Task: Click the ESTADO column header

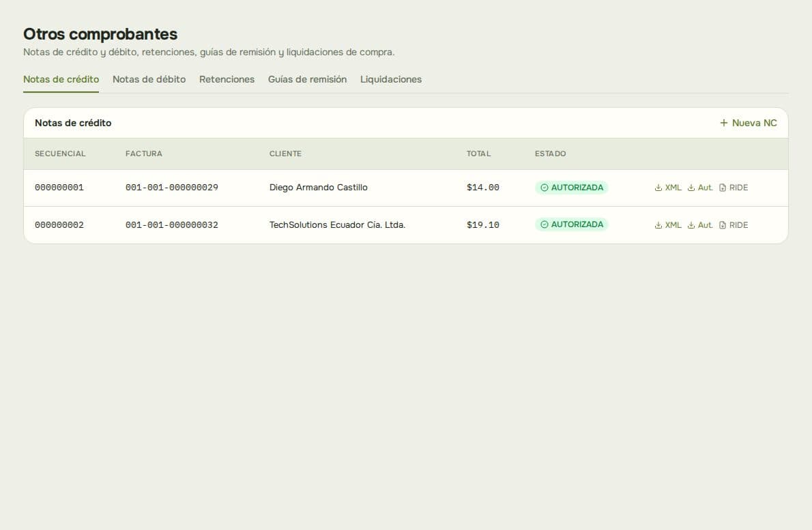Action: [x=551, y=153]
